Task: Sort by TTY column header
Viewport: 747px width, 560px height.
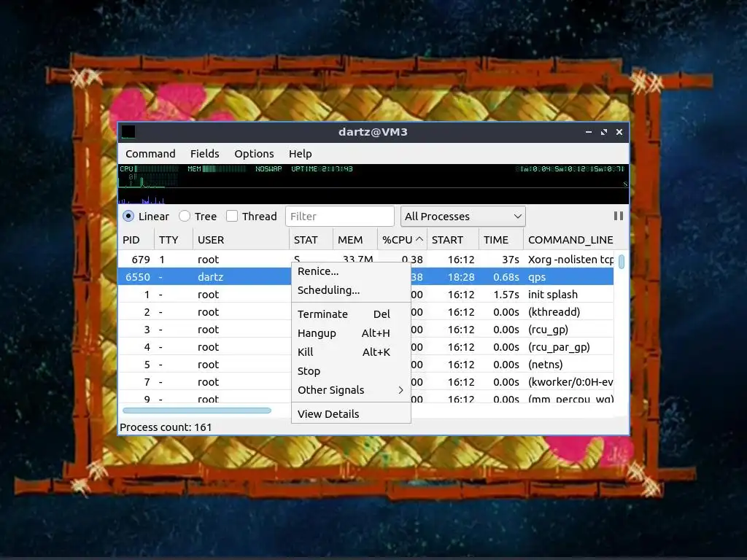Action: click(174, 240)
